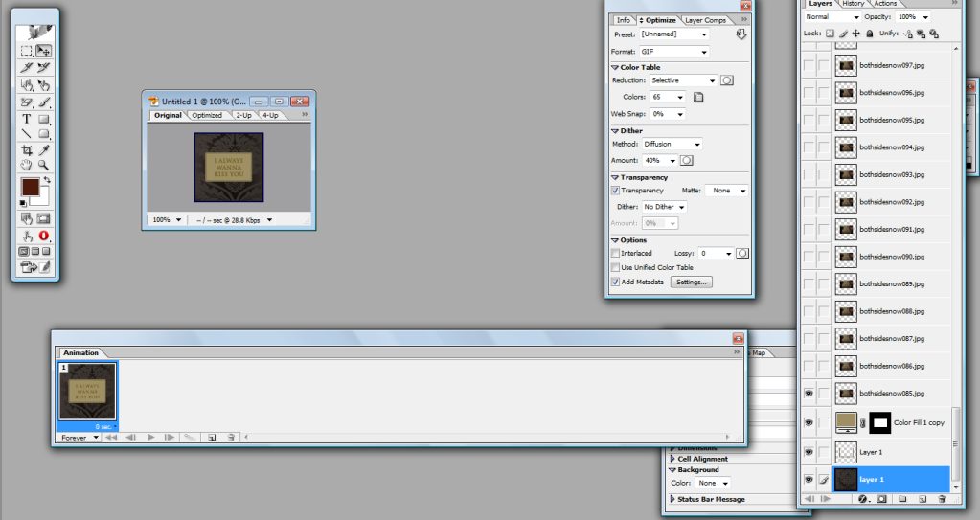
Task: Select the Move tool in toolbox
Action: [x=44, y=51]
